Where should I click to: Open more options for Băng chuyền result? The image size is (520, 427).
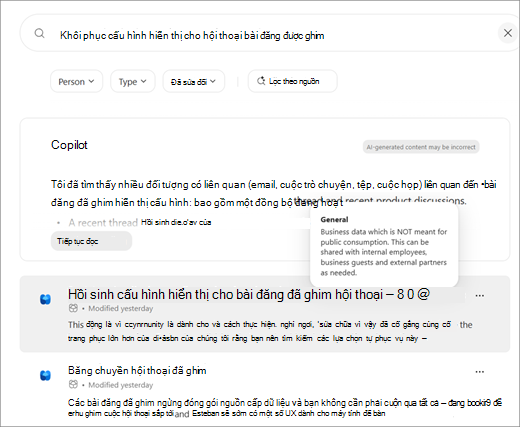[480, 372]
